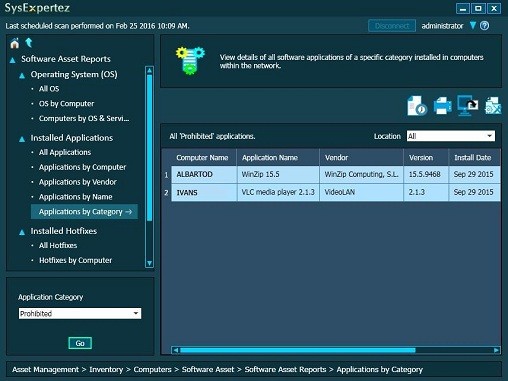Click the monitor refresh icon
Viewport: 508px width, 381px height.
[467, 105]
